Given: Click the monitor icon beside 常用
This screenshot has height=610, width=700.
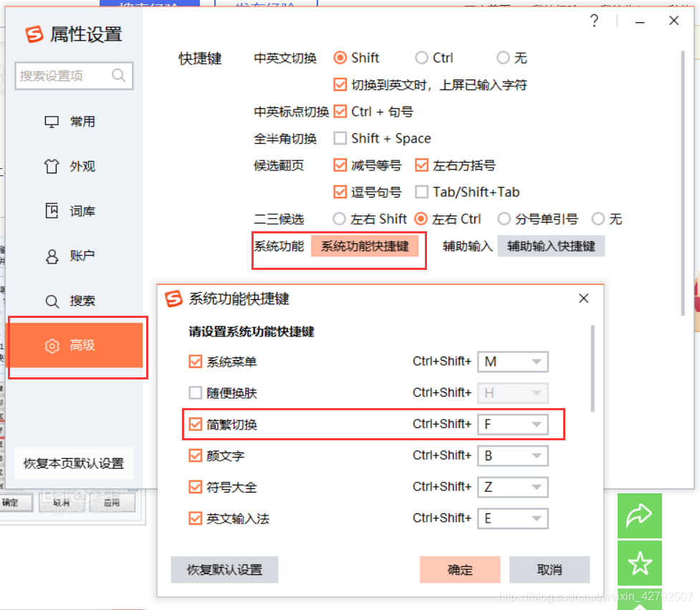Looking at the screenshot, I should (52, 122).
